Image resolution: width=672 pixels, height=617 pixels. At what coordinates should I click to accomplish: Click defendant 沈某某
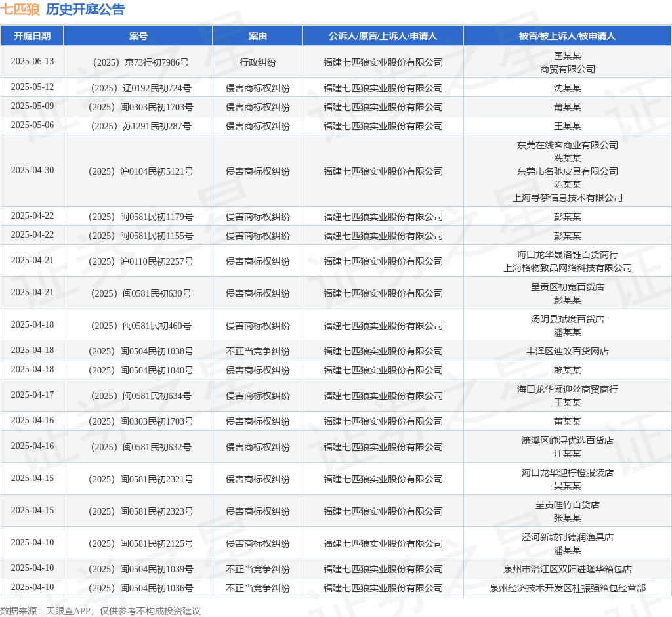coord(568,89)
